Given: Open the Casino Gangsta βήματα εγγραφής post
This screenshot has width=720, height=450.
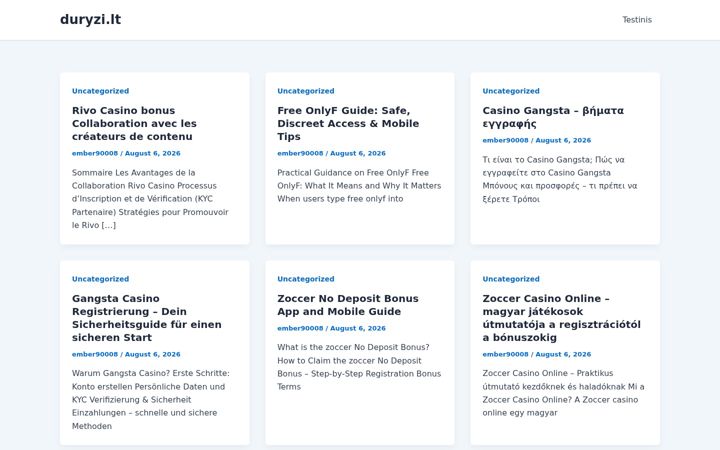Looking at the screenshot, I should (553, 117).
